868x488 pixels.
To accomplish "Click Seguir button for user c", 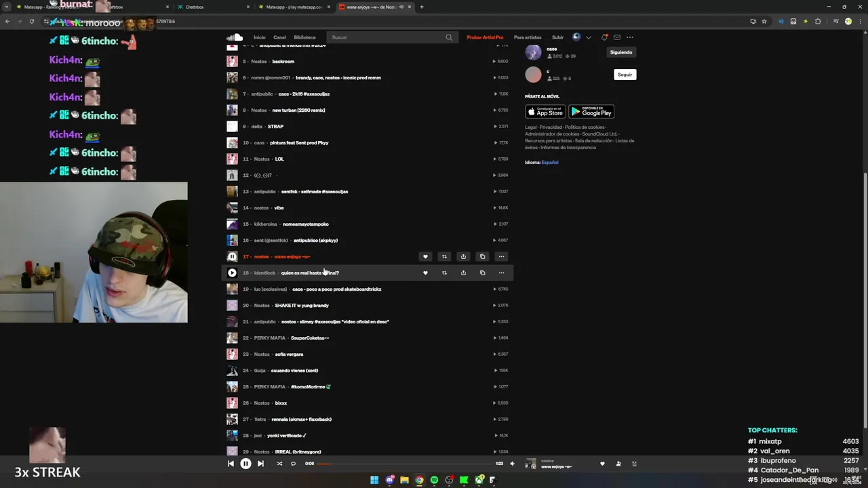I will coord(625,75).
